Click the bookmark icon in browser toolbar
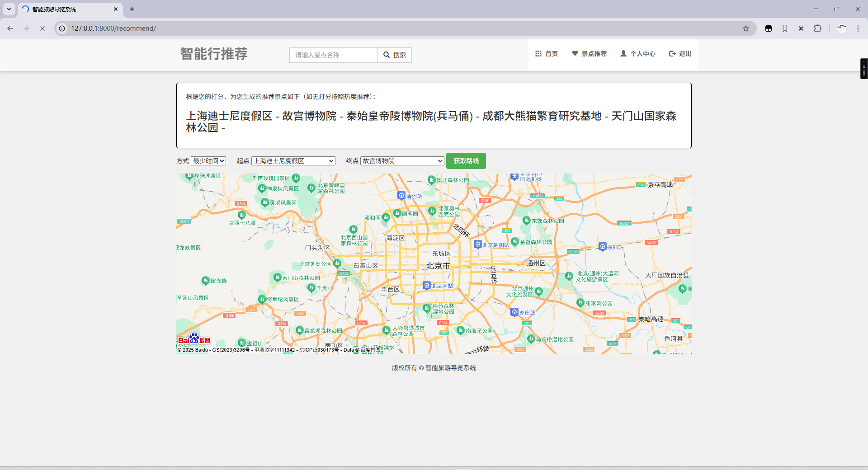This screenshot has width=868, height=470. pos(785,28)
